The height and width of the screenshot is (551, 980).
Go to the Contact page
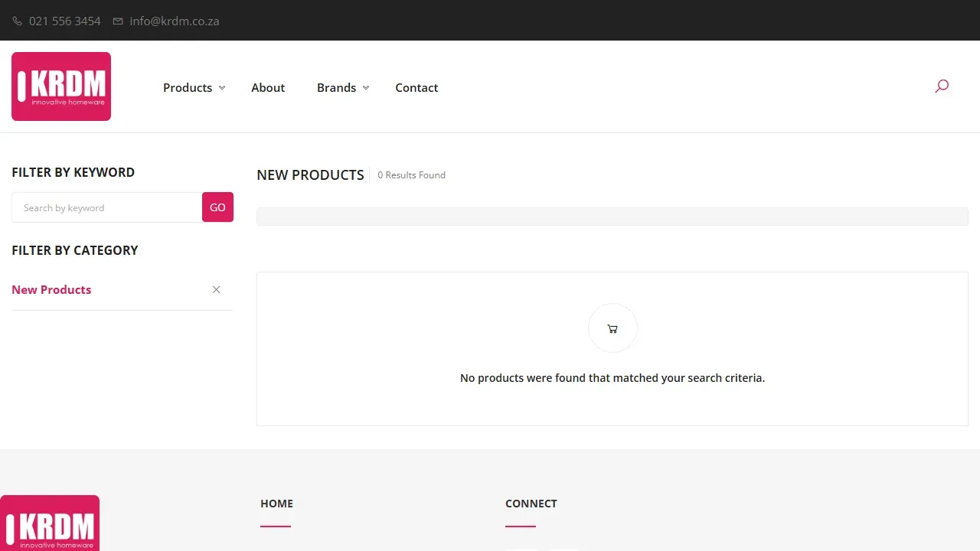tap(416, 87)
